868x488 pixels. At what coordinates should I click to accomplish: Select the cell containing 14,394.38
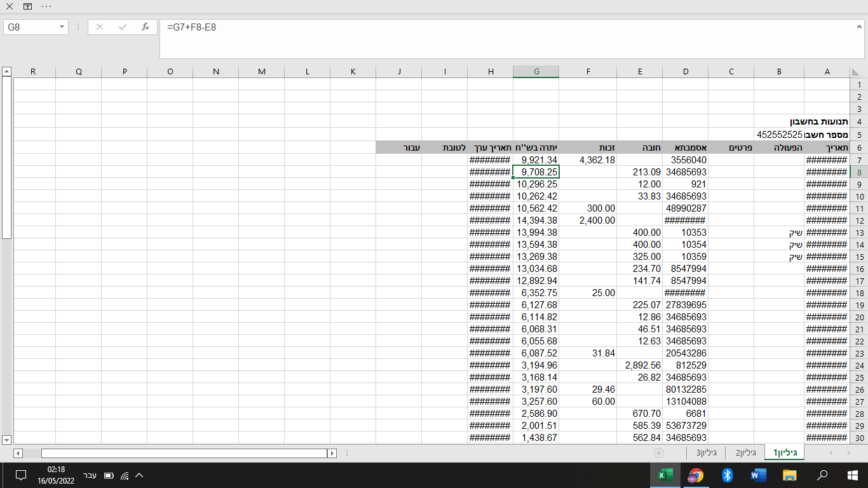pyautogui.click(x=536, y=220)
